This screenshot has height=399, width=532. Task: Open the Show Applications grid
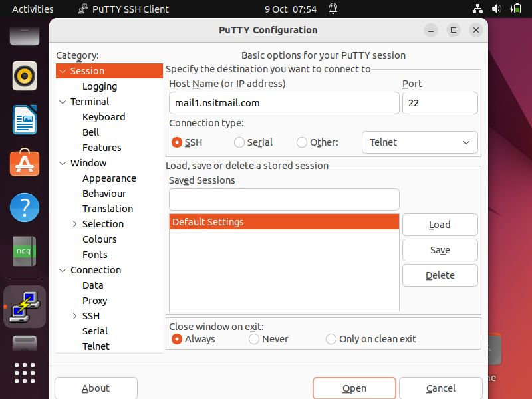tap(25, 373)
